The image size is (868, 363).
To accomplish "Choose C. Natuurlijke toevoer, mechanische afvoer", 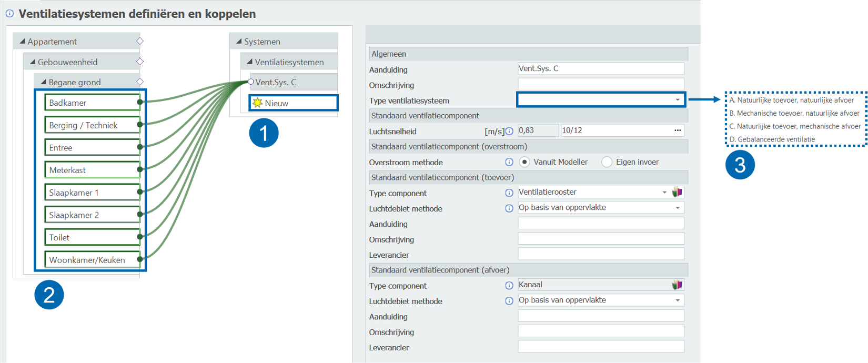I will click(x=794, y=126).
